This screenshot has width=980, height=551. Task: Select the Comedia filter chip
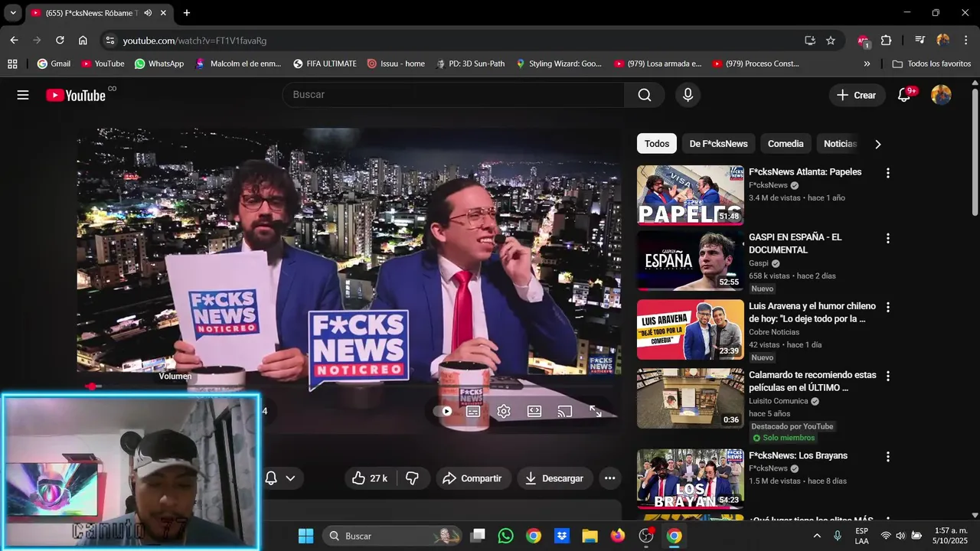point(786,144)
